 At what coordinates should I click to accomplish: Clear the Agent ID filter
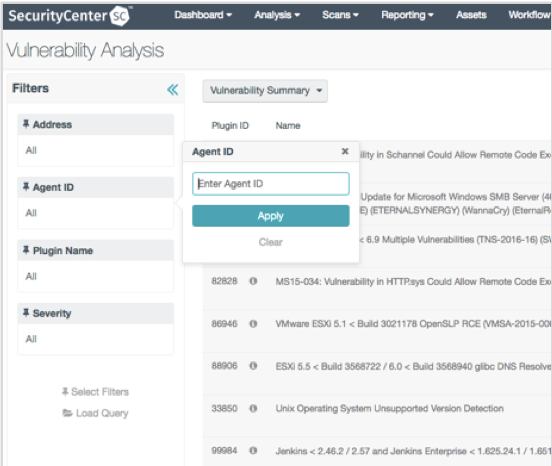point(270,242)
